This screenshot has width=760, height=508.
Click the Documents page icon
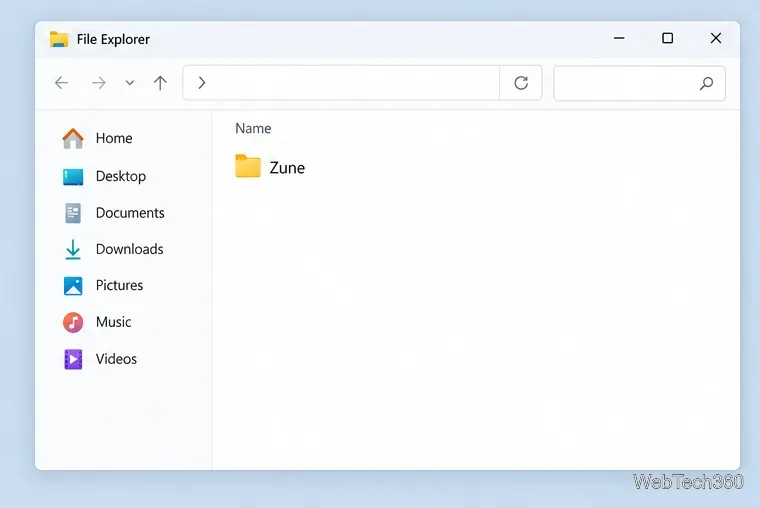73,213
